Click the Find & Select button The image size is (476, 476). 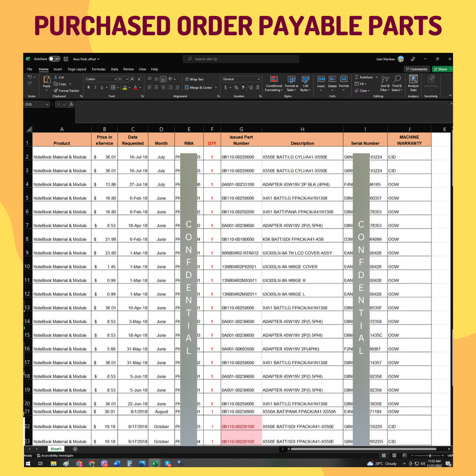pyautogui.click(x=397, y=83)
